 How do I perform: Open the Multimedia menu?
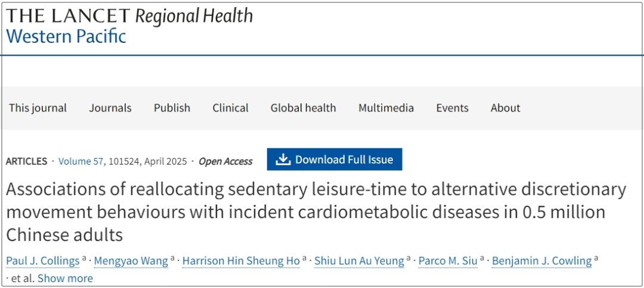[386, 108]
